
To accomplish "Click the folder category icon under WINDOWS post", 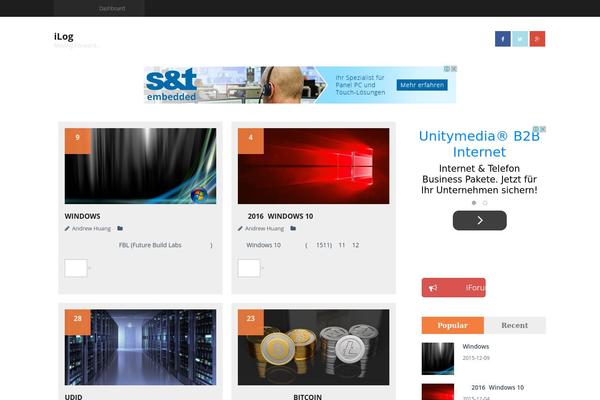I will pos(120,228).
